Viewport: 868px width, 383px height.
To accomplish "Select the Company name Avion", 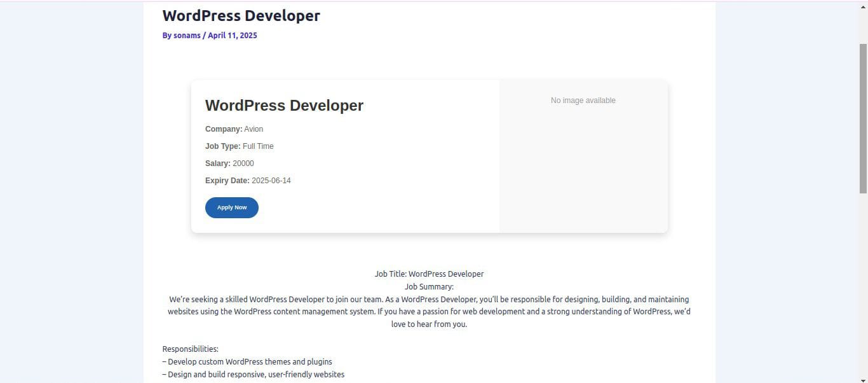I will coord(253,129).
